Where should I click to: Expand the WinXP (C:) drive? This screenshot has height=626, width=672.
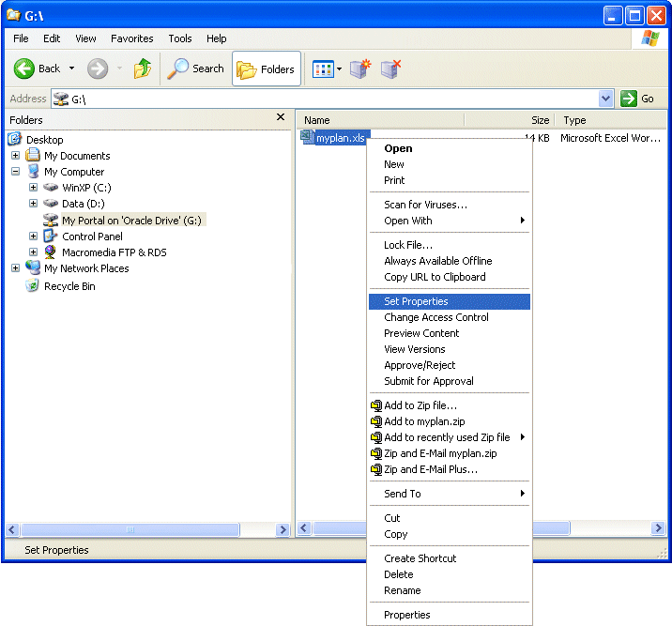(x=33, y=188)
